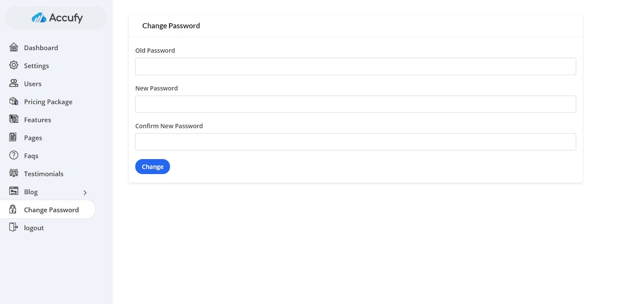Click the Settings gear icon

[x=14, y=65]
